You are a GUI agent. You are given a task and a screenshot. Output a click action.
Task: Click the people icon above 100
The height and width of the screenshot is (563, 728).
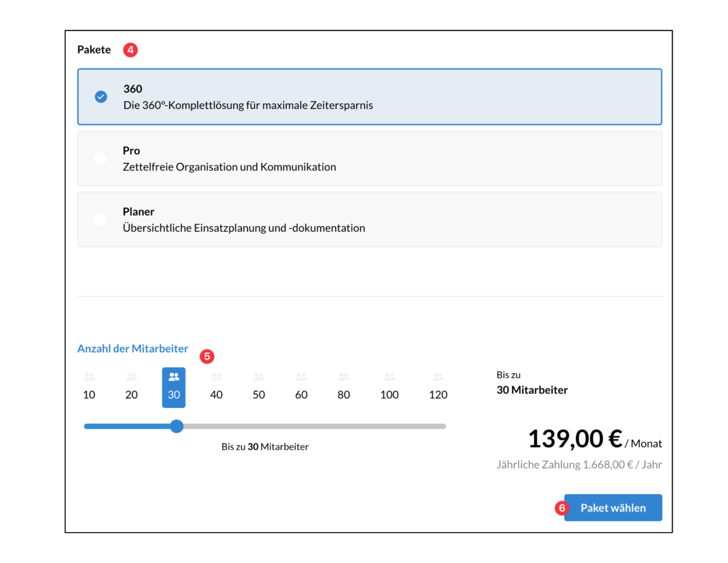tap(389, 377)
